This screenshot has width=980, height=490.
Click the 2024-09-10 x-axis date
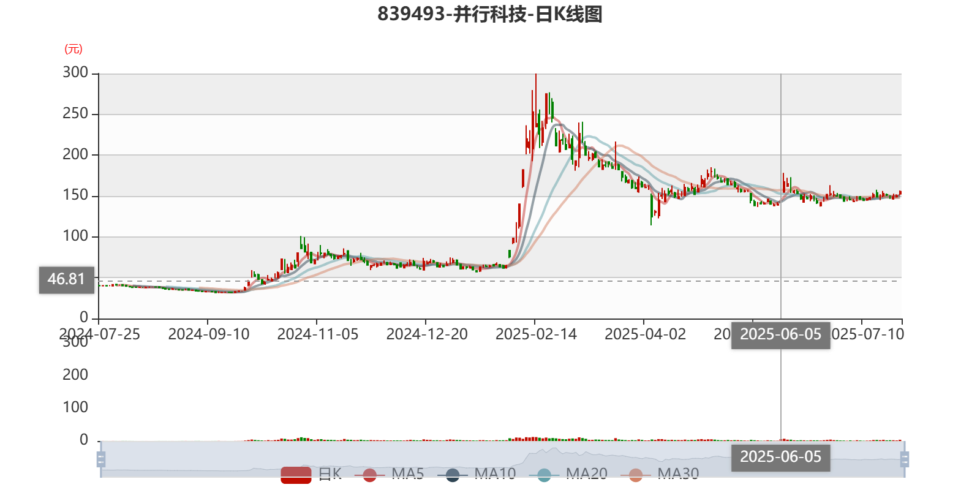[x=208, y=334]
